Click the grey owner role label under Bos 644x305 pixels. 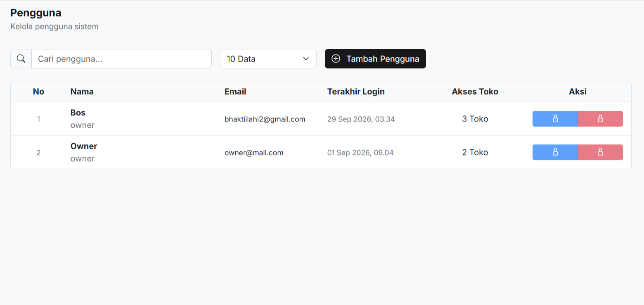pos(83,125)
